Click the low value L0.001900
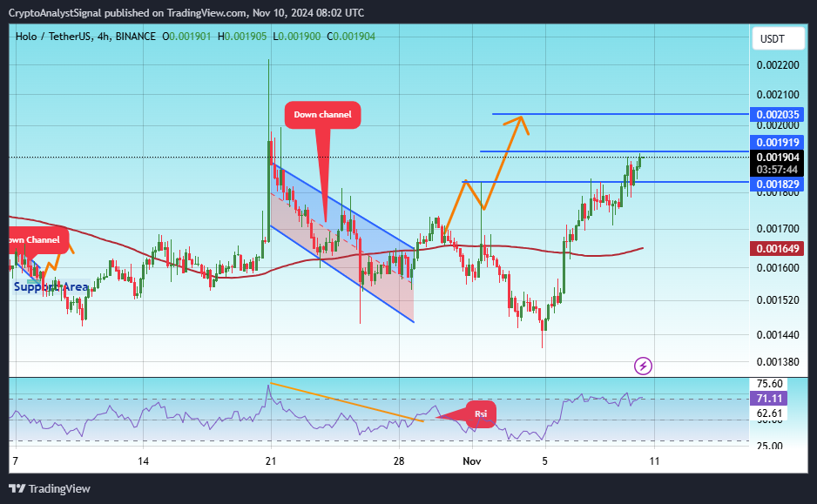817x504 pixels. pos(296,37)
